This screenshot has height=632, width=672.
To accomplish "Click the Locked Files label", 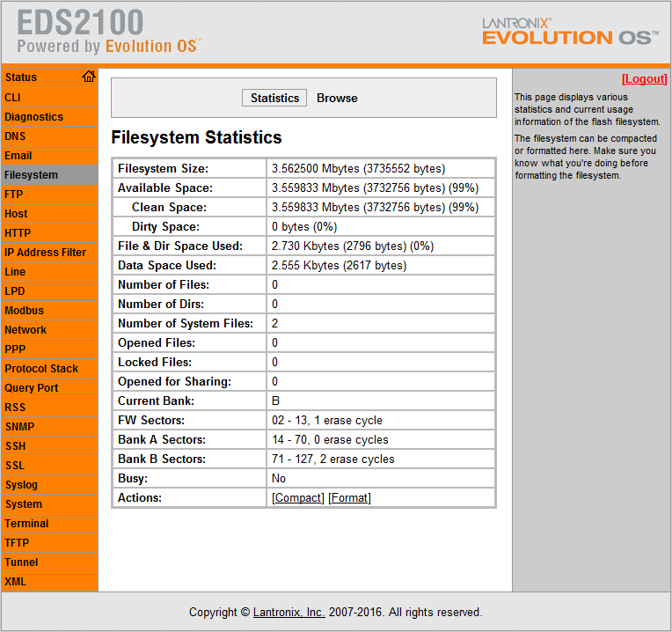I will tap(155, 363).
